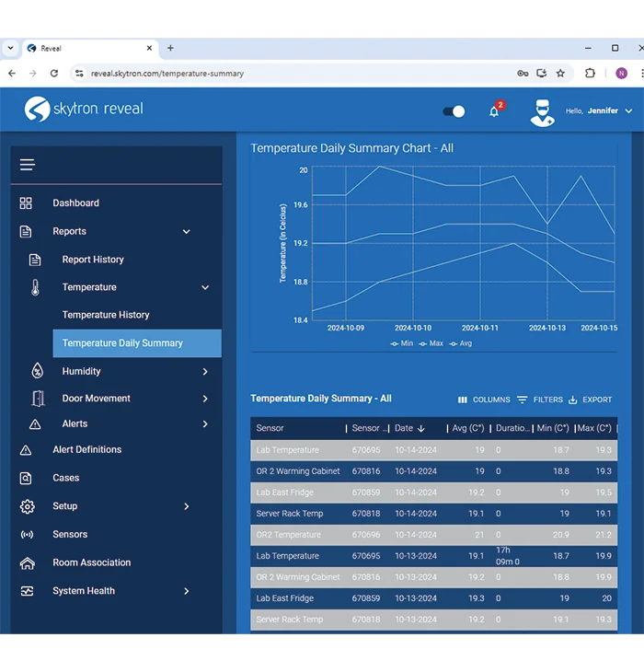This screenshot has width=644, height=672.
Task: Toggle the Max series in chart legend
Action: click(431, 343)
